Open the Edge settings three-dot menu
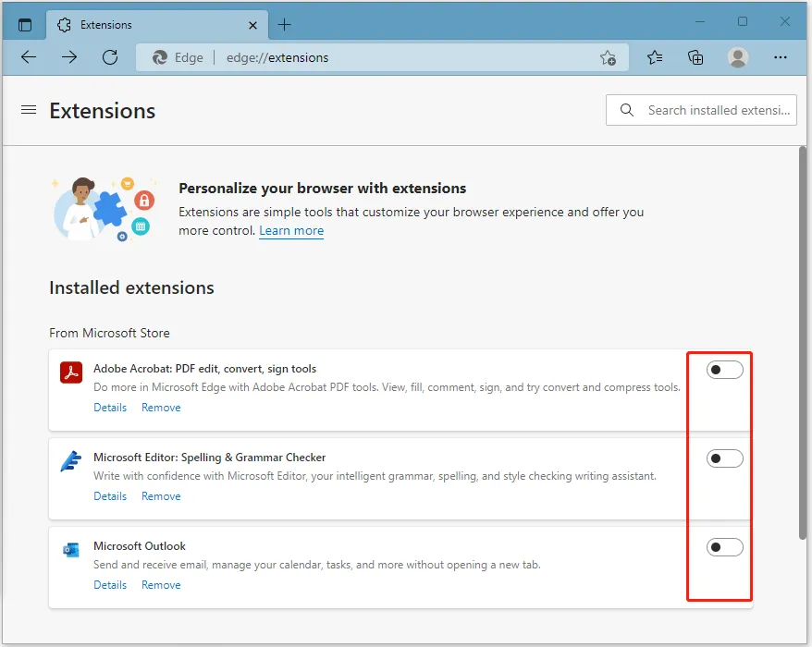This screenshot has width=812, height=647. [781, 57]
